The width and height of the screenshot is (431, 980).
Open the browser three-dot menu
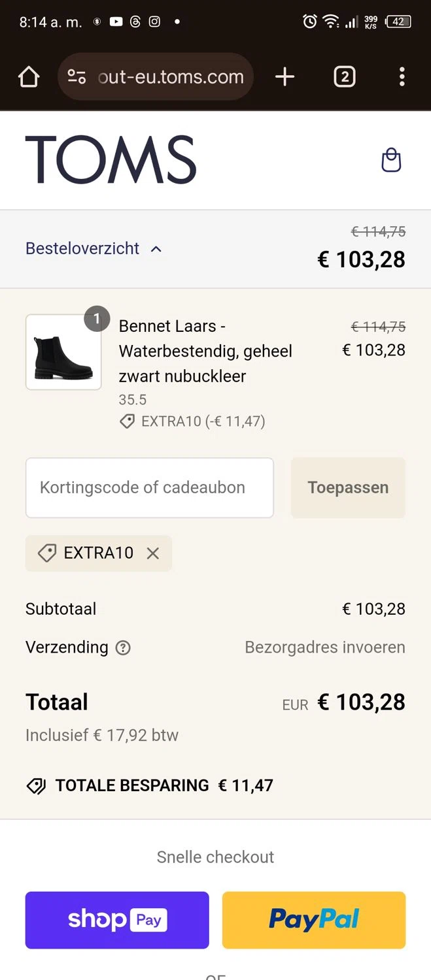pyautogui.click(x=402, y=77)
